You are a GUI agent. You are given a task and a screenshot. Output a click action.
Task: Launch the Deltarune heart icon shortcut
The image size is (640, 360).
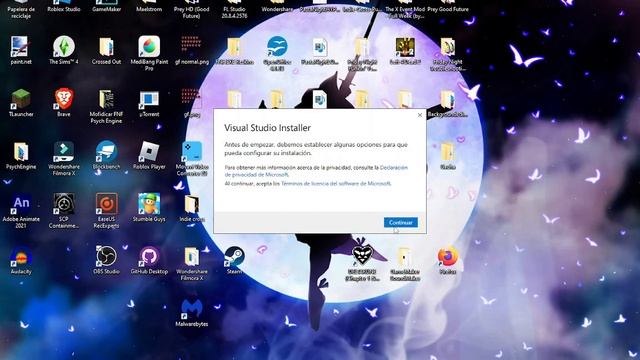(362, 254)
